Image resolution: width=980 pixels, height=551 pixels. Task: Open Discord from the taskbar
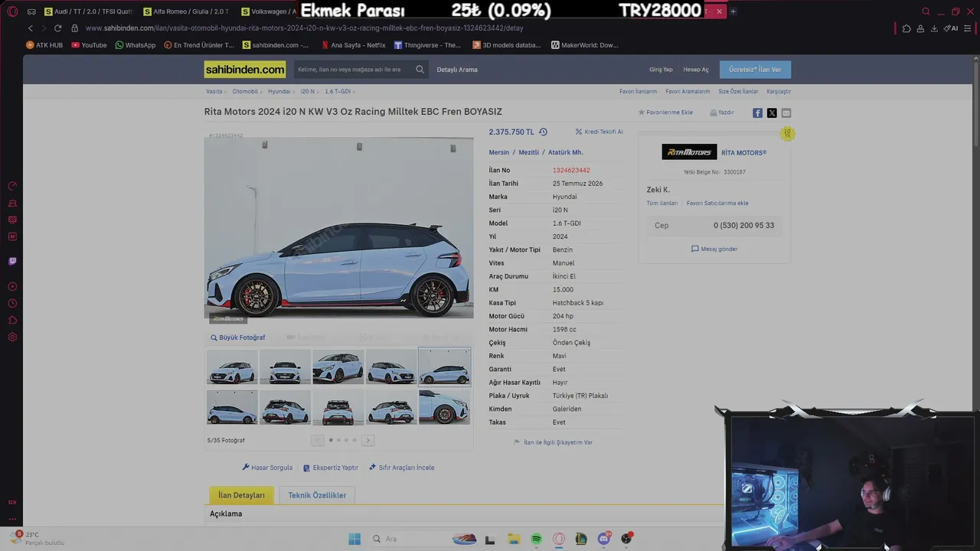(604, 539)
